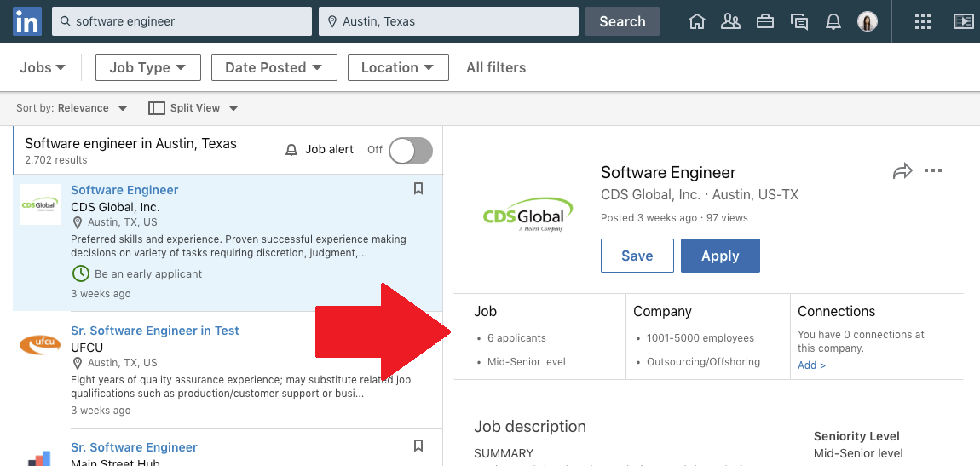The width and height of the screenshot is (980, 466).
Task: Toggle the Job alert switch on
Action: click(411, 151)
